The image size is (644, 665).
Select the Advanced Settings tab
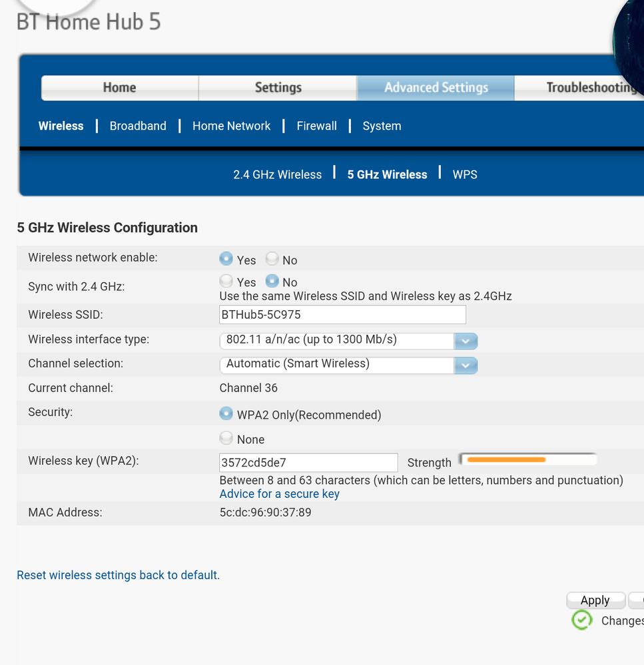[x=436, y=88]
